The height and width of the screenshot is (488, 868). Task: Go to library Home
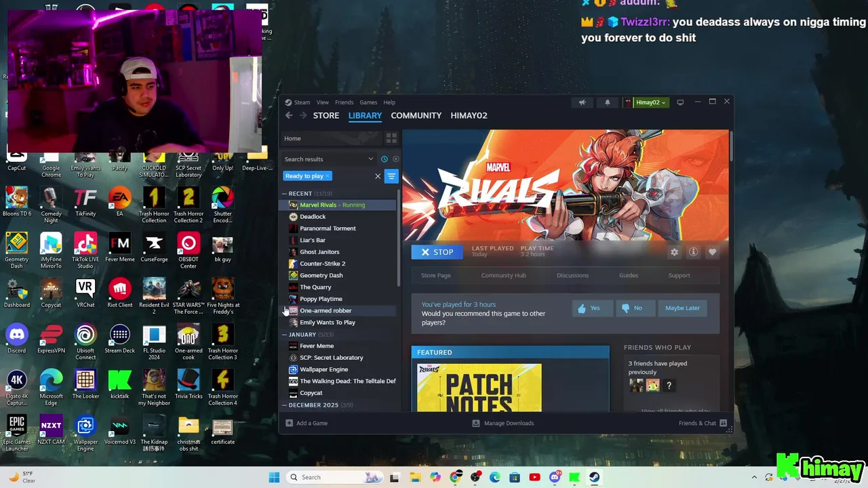[330, 138]
